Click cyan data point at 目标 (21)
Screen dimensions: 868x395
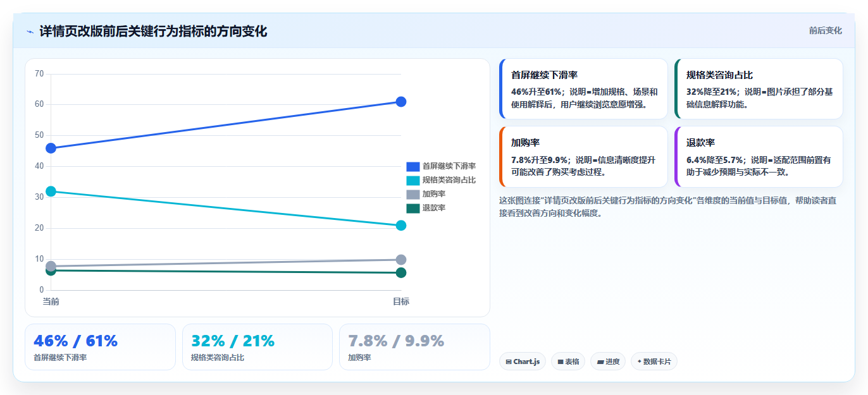tap(401, 226)
